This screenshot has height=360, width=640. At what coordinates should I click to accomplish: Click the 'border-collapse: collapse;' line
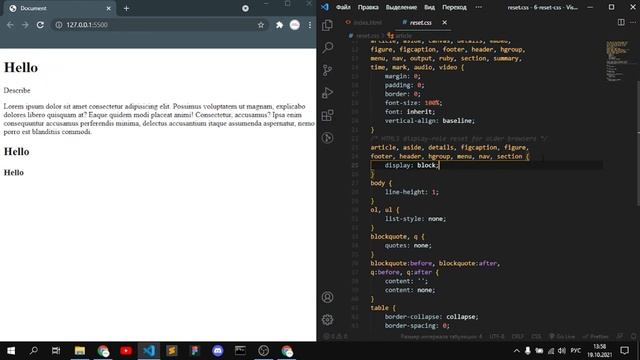point(431,317)
